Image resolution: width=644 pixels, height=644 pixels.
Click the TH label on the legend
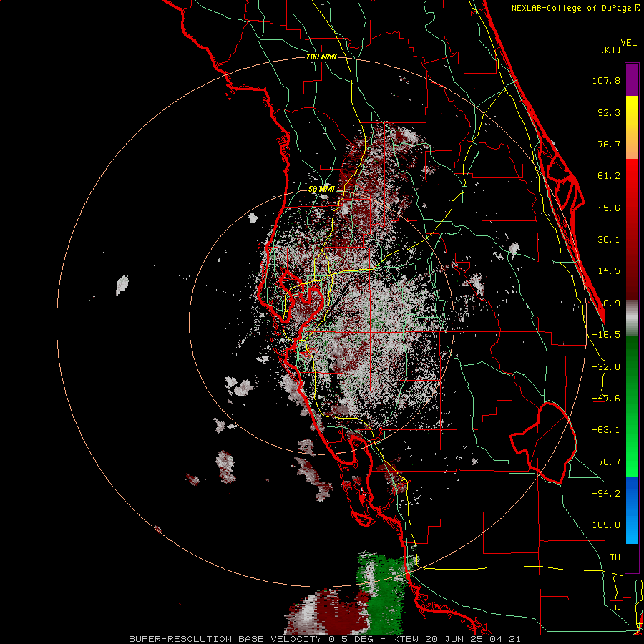coord(615,557)
